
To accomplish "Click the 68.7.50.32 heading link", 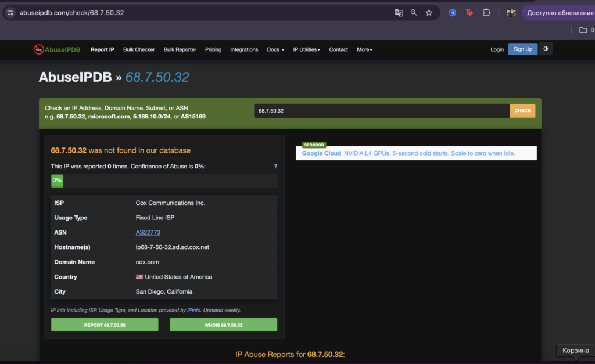I will click(157, 77).
